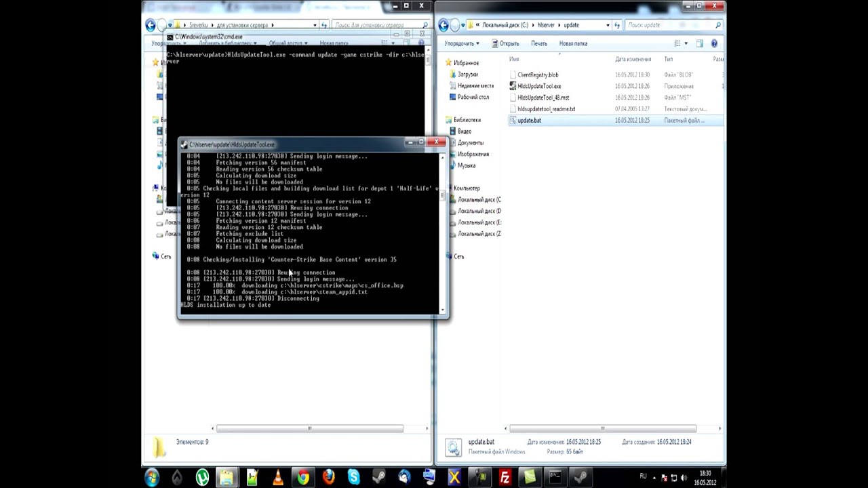Click the Новая папка button

[x=573, y=43]
